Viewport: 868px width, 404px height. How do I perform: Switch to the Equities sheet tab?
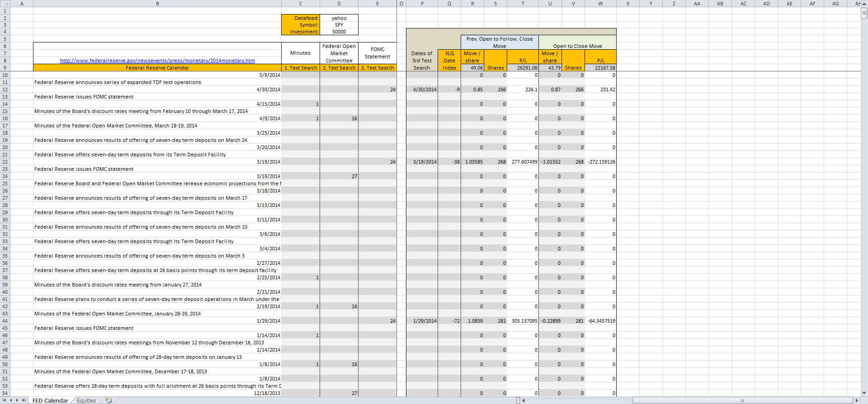coord(86,400)
